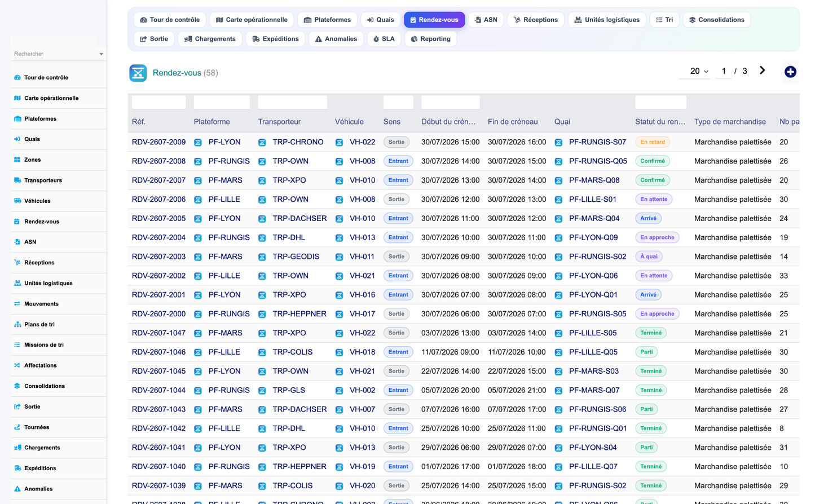Click Entrant badge in RDV-2607-2008 row
This screenshot has width=815, height=504.
(398, 161)
